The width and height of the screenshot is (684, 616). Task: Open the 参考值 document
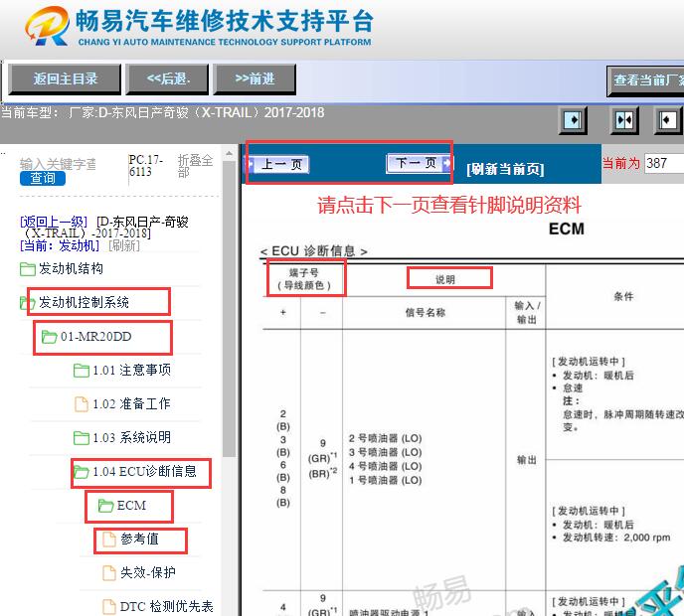[139, 539]
